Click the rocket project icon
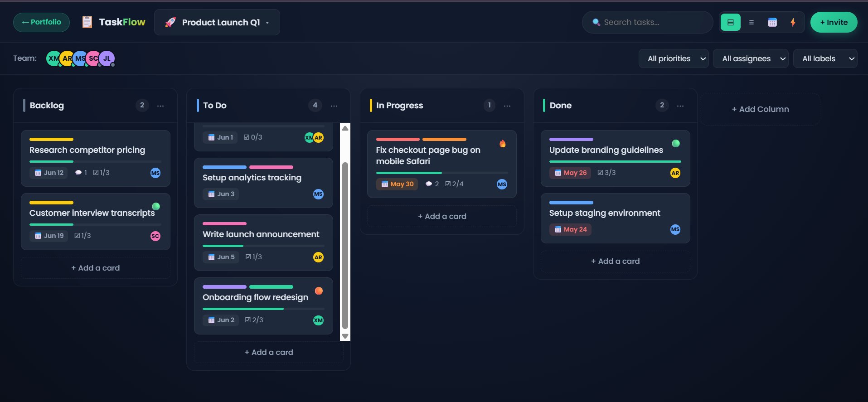Image resolution: width=868 pixels, height=402 pixels. pos(170,22)
